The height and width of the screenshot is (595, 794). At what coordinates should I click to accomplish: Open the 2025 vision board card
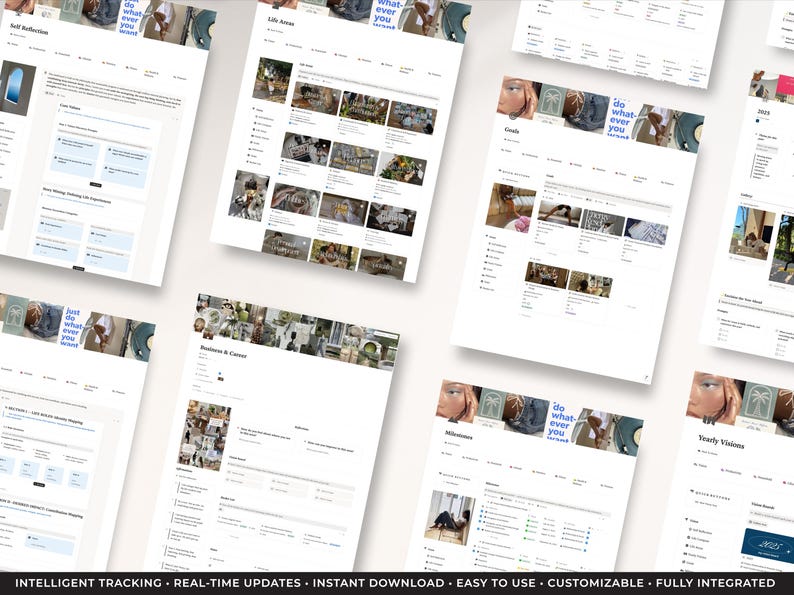pyautogui.click(x=768, y=546)
